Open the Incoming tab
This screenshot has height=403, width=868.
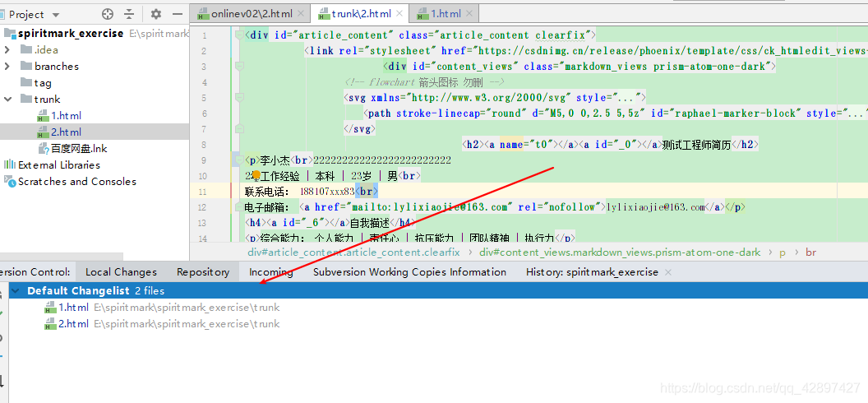click(270, 271)
